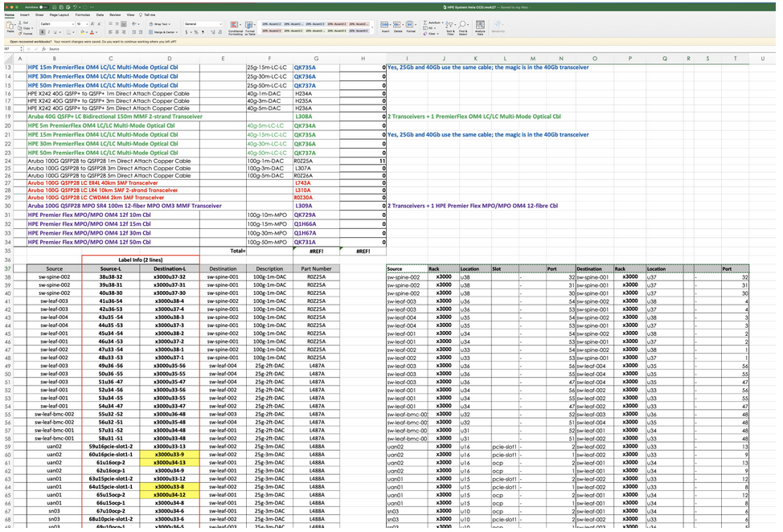
Task: Click the Paste clipboard icon
Action: (x=10, y=26)
